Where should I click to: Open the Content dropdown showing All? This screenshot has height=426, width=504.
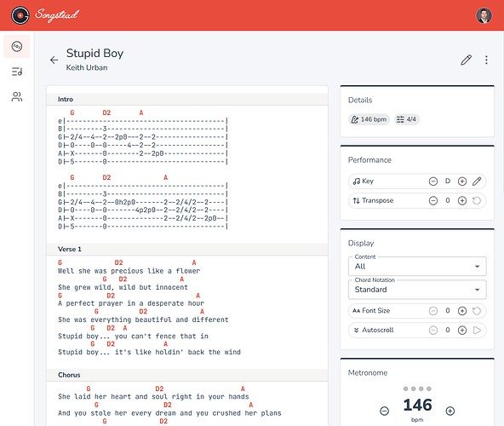[x=417, y=267]
